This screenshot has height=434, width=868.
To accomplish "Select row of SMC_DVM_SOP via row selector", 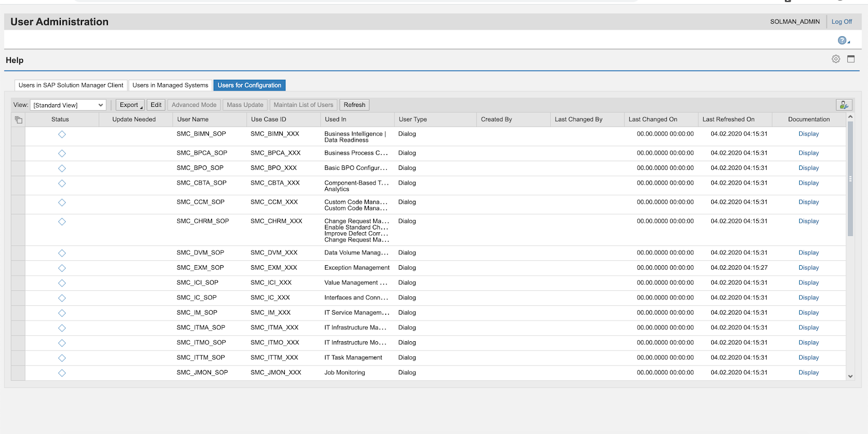I will pyautogui.click(x=18, y=253).
